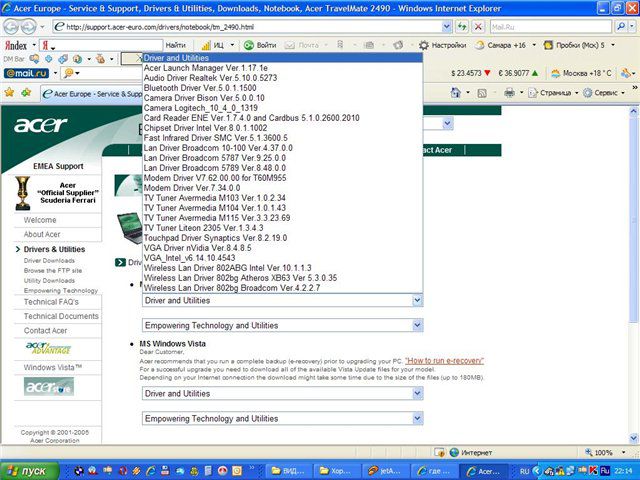
Task: Click the Найти search button in Yandex bar
Action: tap(176, 45)
